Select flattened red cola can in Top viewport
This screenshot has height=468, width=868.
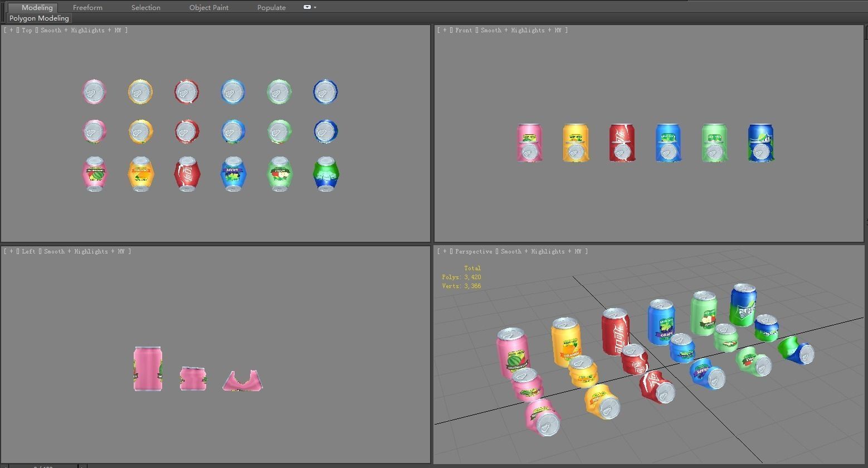(x=187, y=174)
